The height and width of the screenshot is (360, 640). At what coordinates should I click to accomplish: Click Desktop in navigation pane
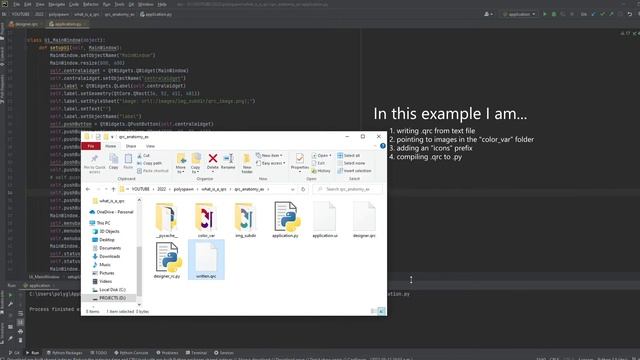104,240
